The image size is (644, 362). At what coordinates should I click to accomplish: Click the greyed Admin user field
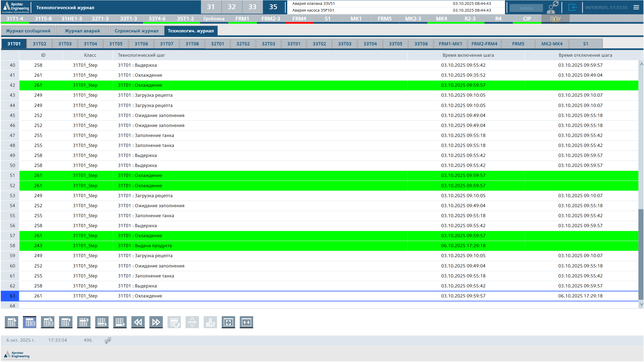coord(526,8)
